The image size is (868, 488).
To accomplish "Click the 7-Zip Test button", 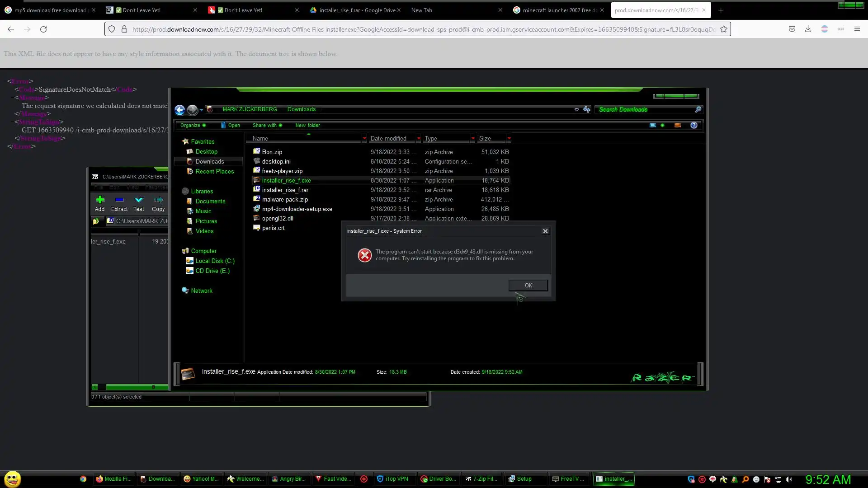I will pyautogui.click(x=139, y=203).
